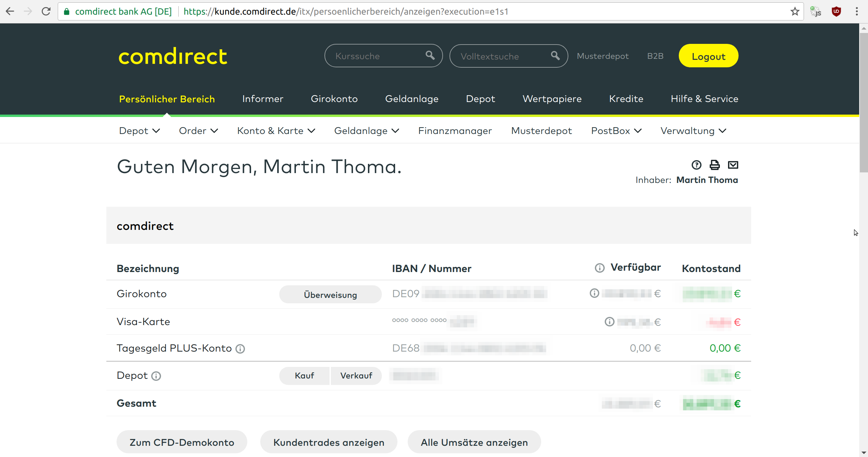
Task: Open info for the Tagesgeld PLUS-Konto
Action: 240,349
